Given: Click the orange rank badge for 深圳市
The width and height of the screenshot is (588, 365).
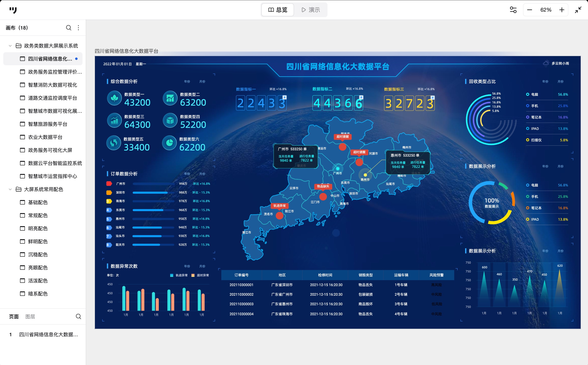Looking at the screenshot, I should coord(109,192).
